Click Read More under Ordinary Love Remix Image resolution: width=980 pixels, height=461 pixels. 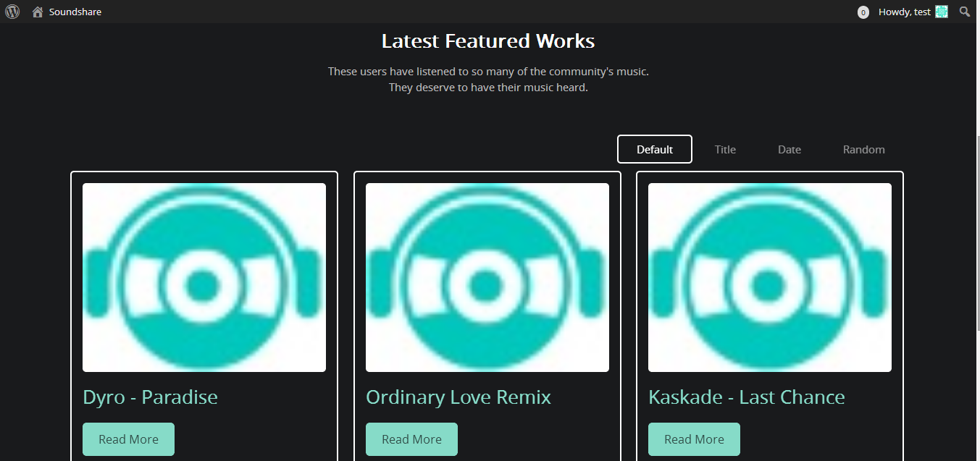click(411, 439)
